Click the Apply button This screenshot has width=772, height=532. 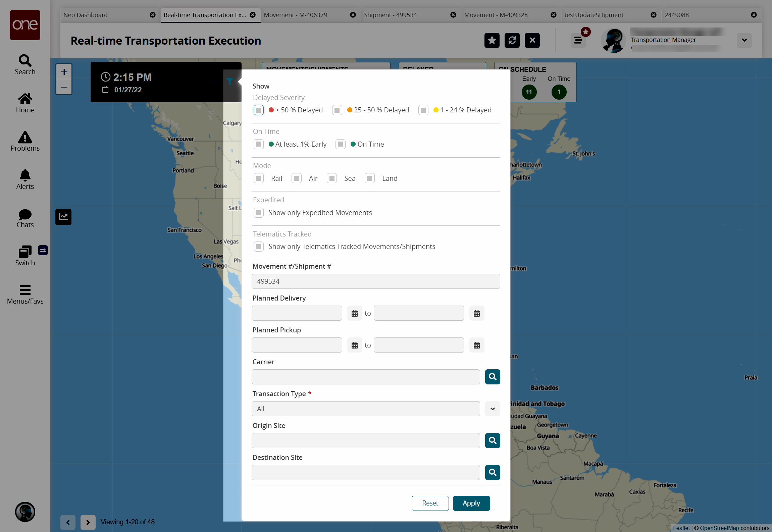point(471,503)
